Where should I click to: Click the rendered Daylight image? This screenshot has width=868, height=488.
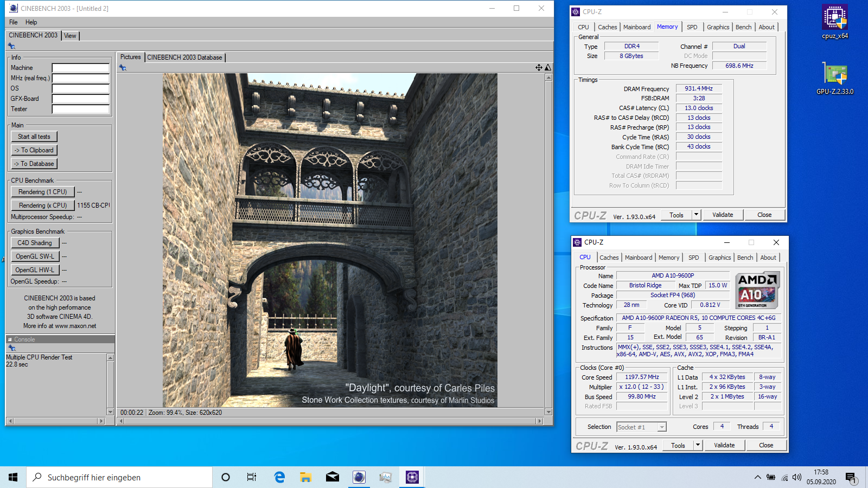(x=330, y=240)
